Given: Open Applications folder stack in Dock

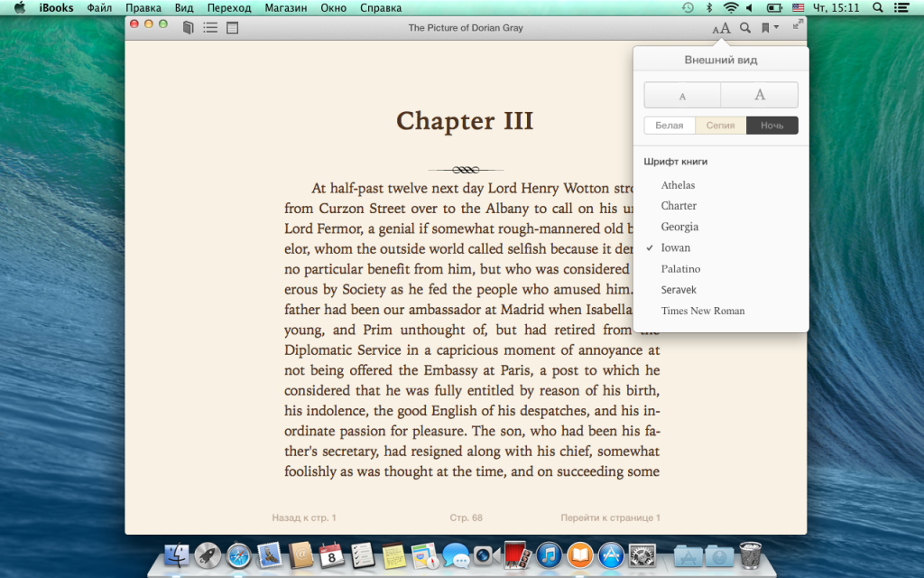Looking at the screenshot, I should click(x=688, y=555).
